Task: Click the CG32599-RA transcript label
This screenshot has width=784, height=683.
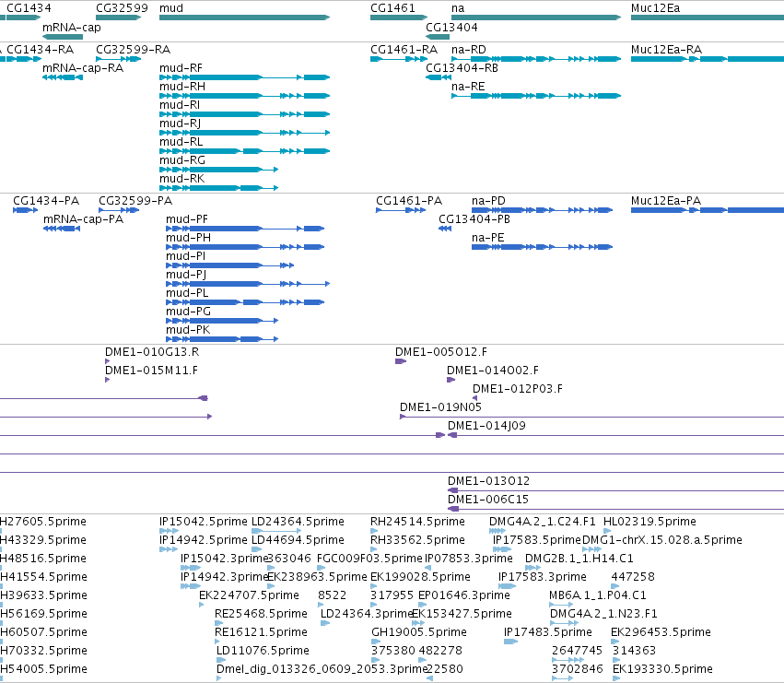Action: tap(133, 50)
